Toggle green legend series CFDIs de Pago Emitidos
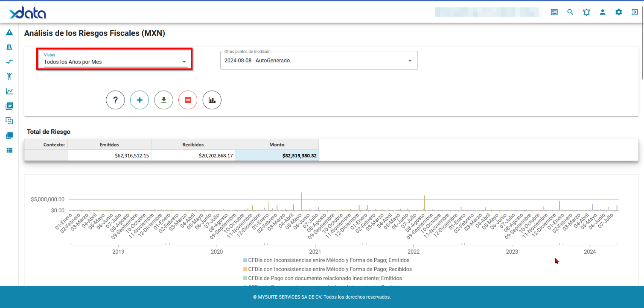The image size is (644, 308). tap(323, 279)
